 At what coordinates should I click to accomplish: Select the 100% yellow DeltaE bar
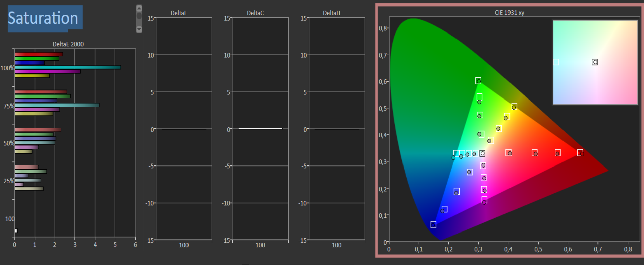click(x=32, y=76)
